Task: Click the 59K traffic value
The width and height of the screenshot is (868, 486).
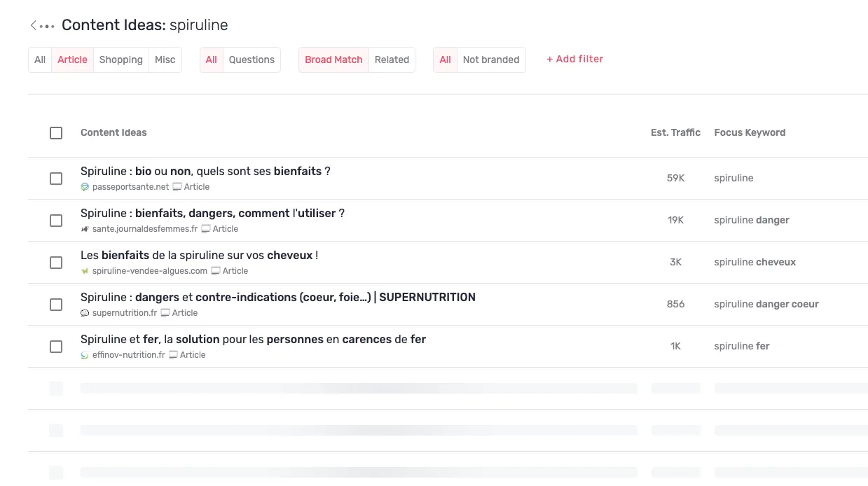Action: 675,179
